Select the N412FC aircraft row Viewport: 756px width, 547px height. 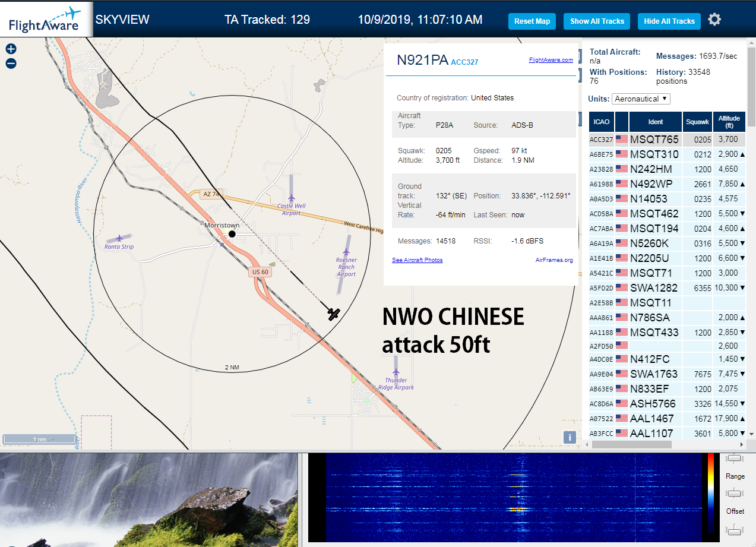667,359
